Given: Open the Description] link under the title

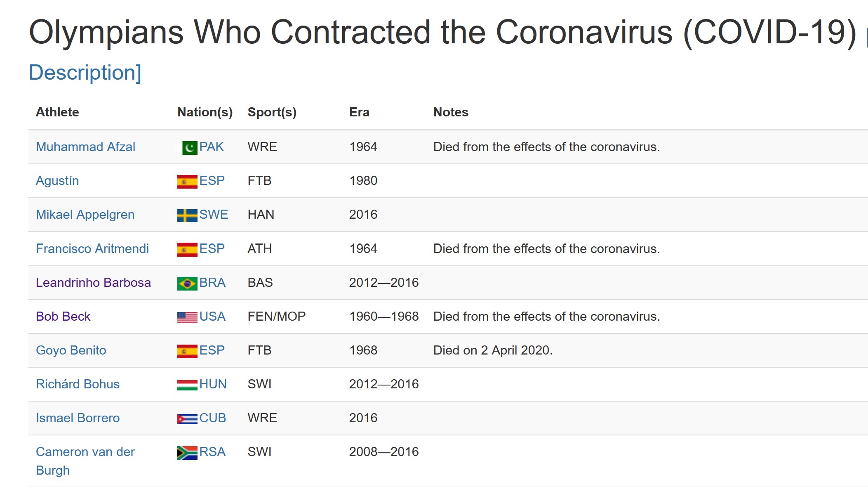Looking at the screenshot, I should tap(85, 73).
